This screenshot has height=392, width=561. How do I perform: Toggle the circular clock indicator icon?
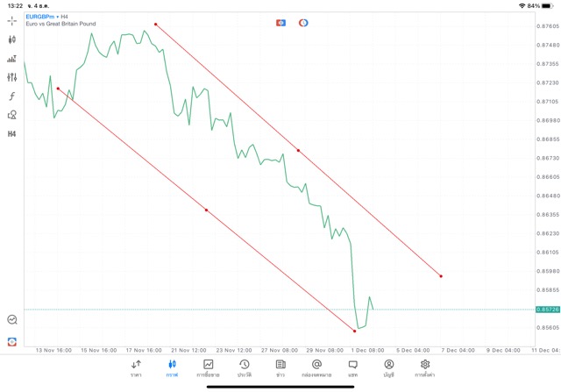pyautogui.click(x=303, y=23)
